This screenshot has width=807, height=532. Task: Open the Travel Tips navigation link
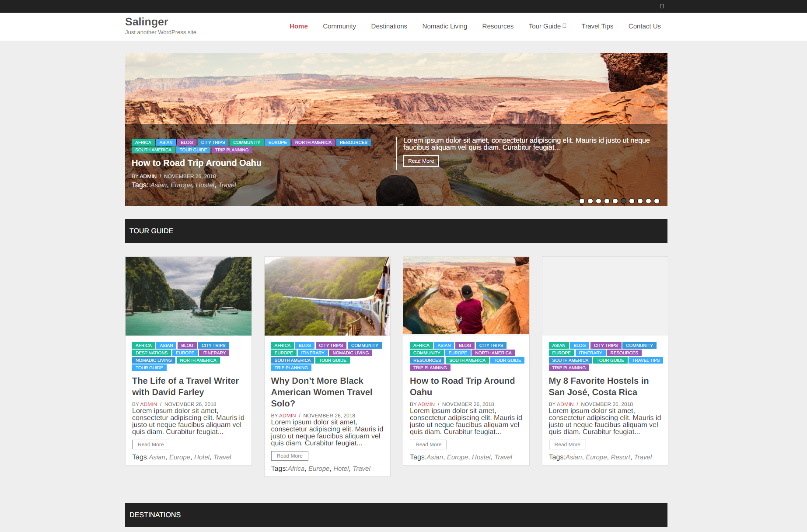pos(597,26)
